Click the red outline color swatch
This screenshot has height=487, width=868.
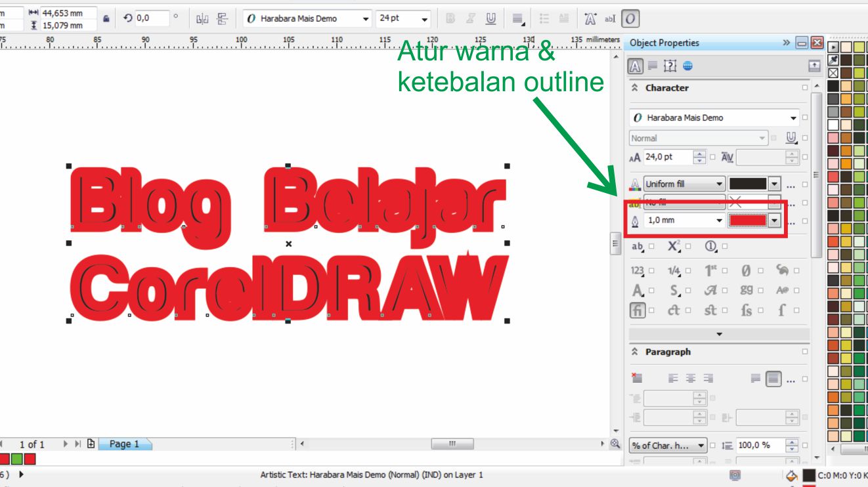tap(748, 221)
